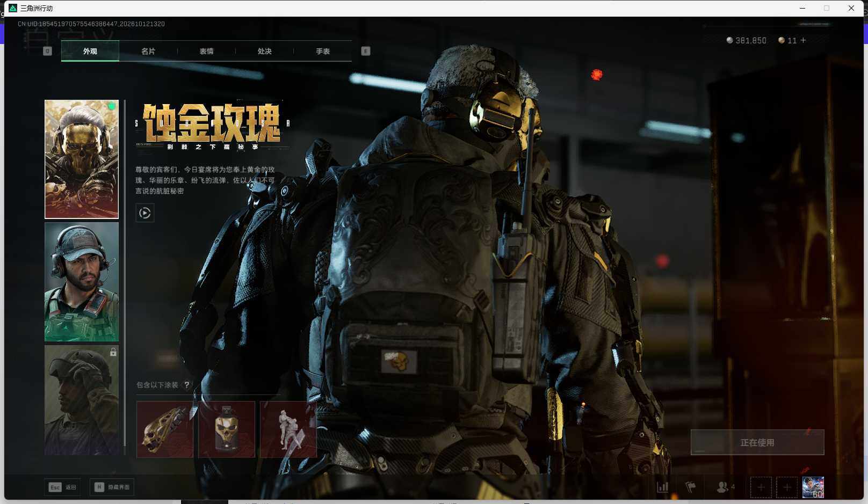The height and width of the screenshot is (504, 868).
Task: Click the H 隐藏界面 hide interface button
Action: click(112, 487)
